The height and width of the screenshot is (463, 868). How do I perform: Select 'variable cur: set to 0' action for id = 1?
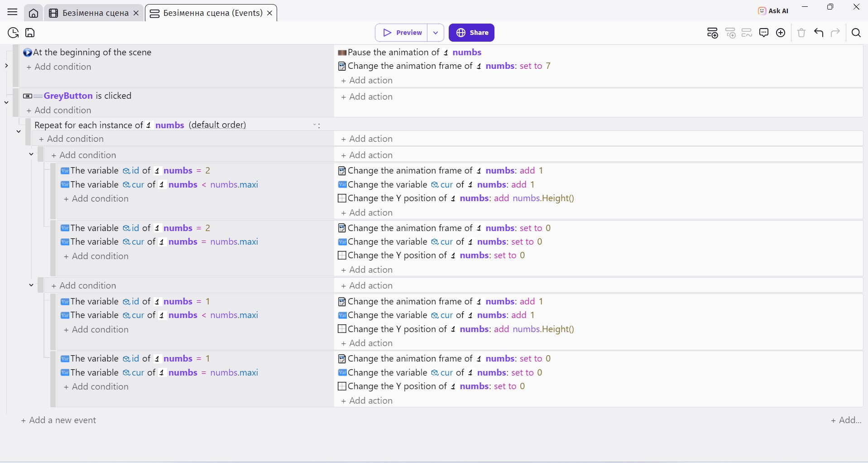440,373
